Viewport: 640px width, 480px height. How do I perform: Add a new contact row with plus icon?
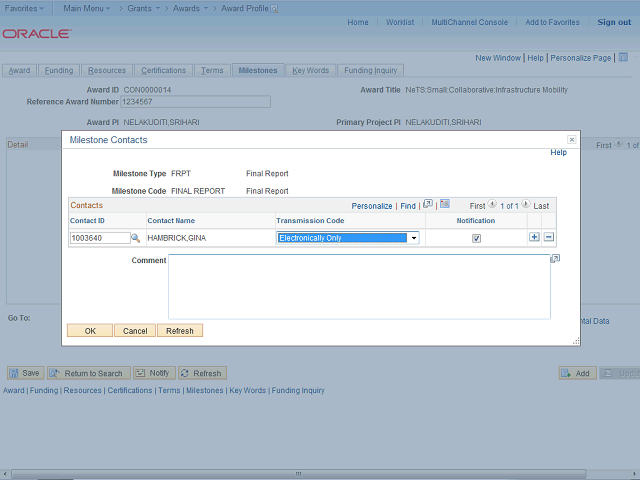pos(534,237)
